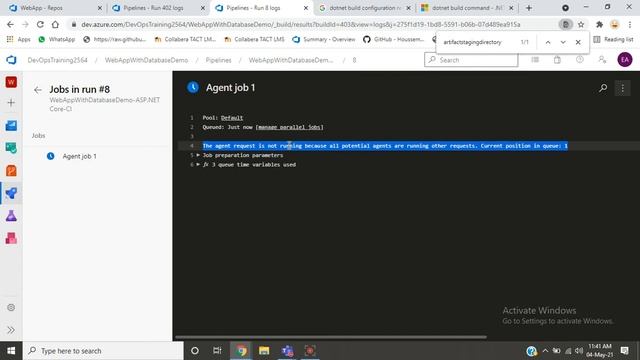The width and height of the screenshot is (640, 360).
Task: Open EA account avatar
Action: point(625,60)
